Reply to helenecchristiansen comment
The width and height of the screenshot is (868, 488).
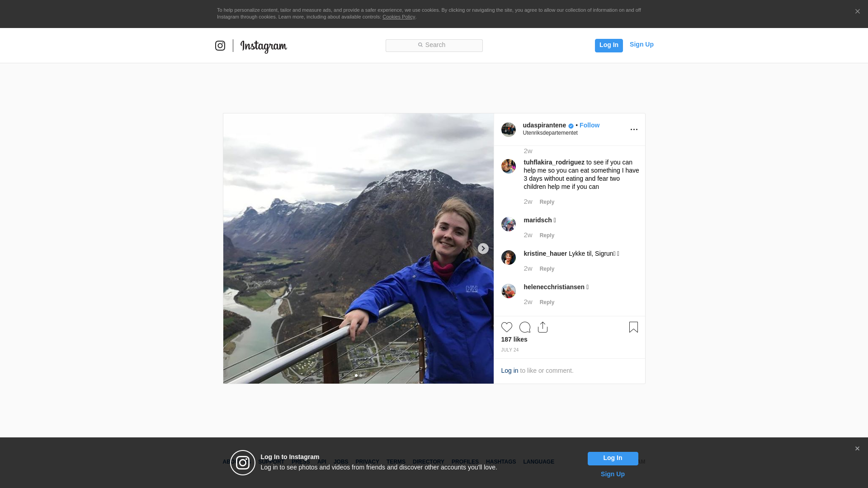coord(547,302)
